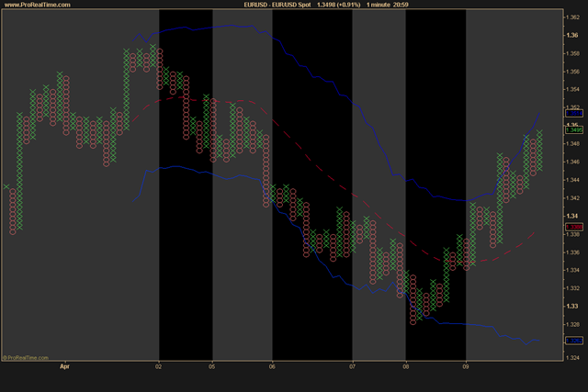
Task: Click the blue lower band price tag 1.3262
Action: [573, 341]
